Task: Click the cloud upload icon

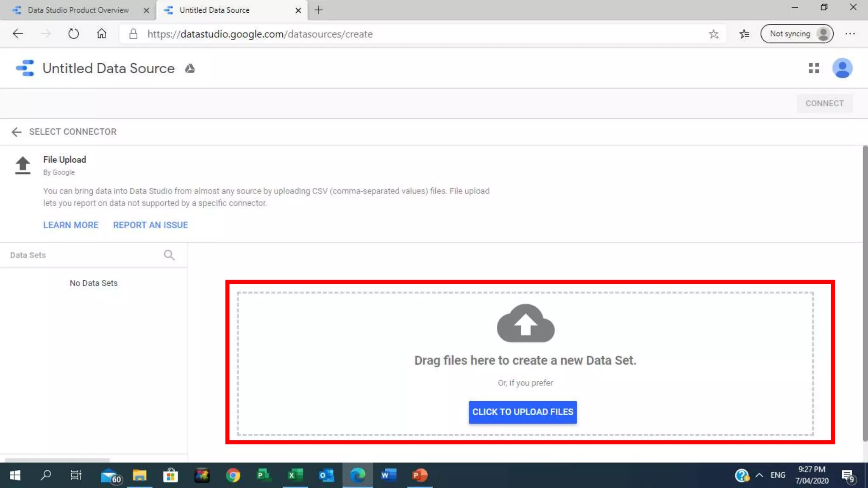Action: 525,324
